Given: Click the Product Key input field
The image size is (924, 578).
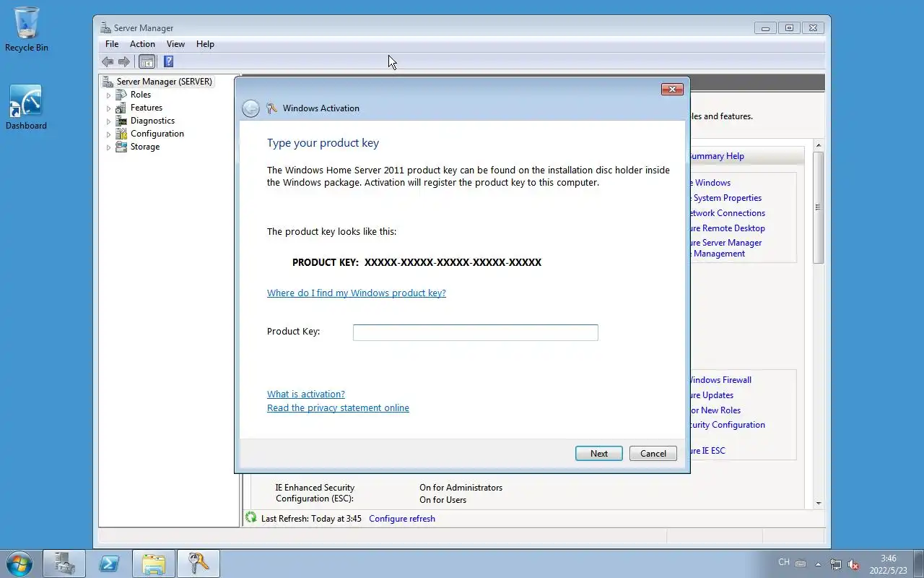Looking at the screenshot, I should pos(476,332).
